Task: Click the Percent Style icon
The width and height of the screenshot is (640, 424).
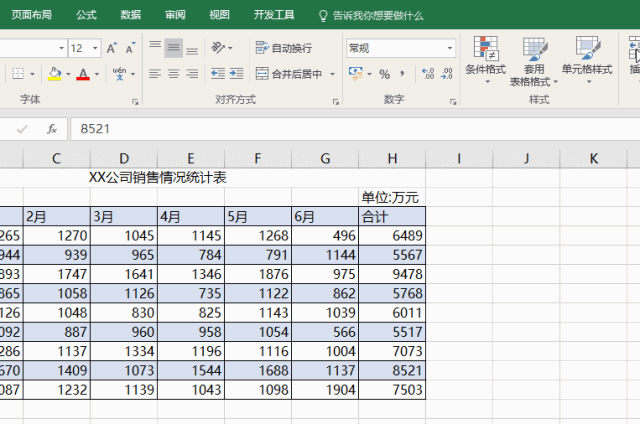Action: click(x=385, y=74)
